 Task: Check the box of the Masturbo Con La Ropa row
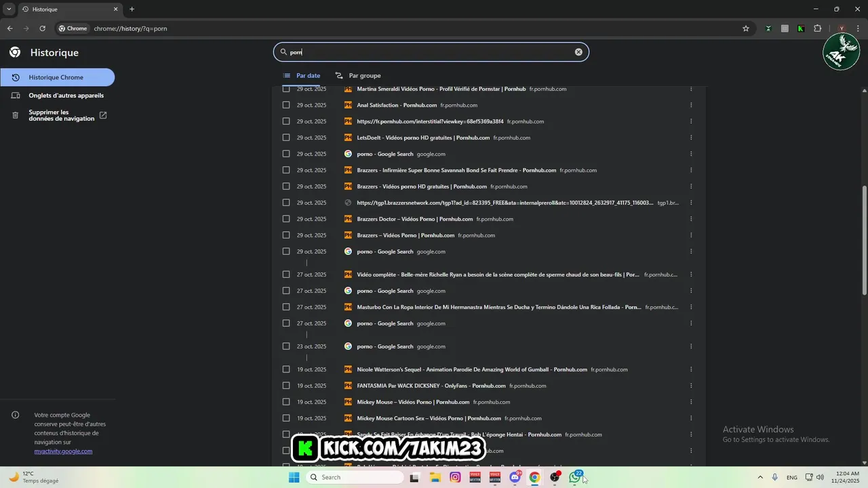click(x=286, y=307)
